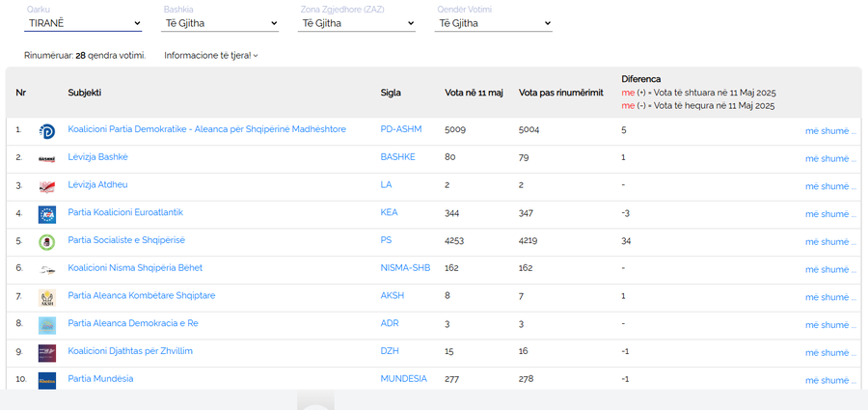The height and width of the screenshot is (410, 868).
Task: Click the Sigla column header
Action: click(x=391, y=93)
